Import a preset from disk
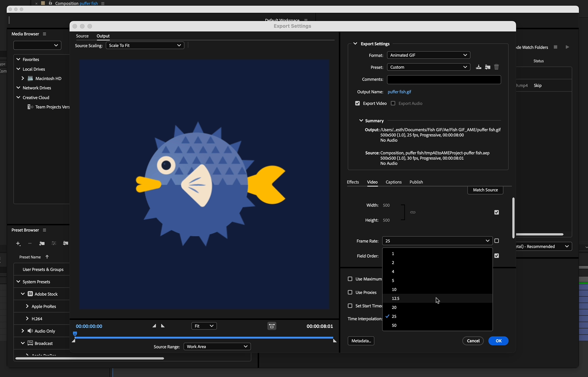This screenshot has height=377, width=588. 487,67
